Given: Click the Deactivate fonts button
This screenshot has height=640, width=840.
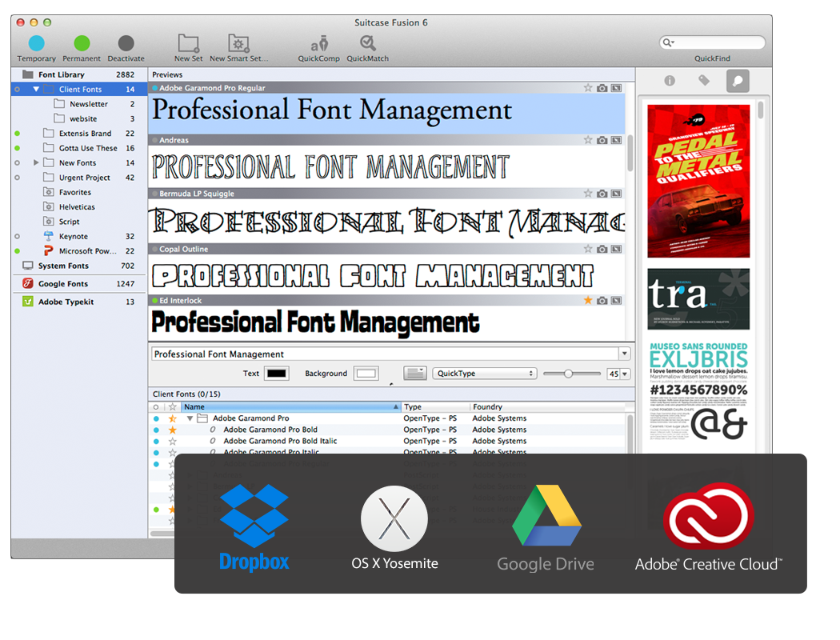Looking at the screenshot, I should (126, 43).
